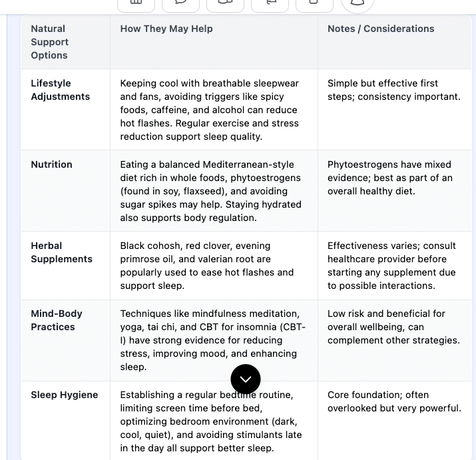
Task: Click the "Phytoestrogens have mixed evidence" note
Action: point(390,178)
